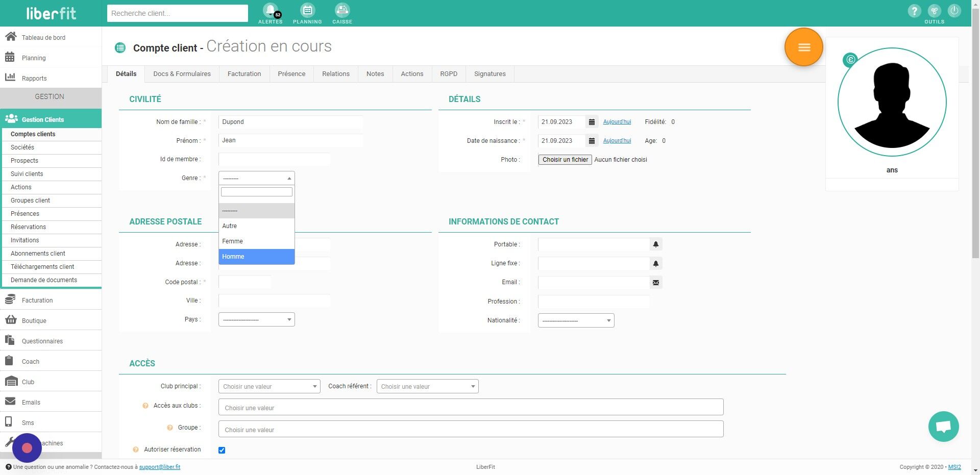
Task: Click Aujourd'hui link next to Date de naissance
Action: [x=617, y=141]
